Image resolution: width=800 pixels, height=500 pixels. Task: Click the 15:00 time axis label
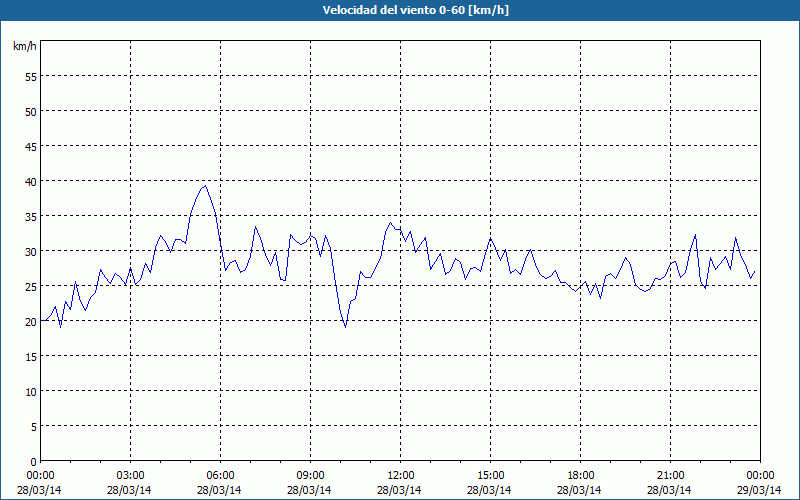tap(490, 476)
